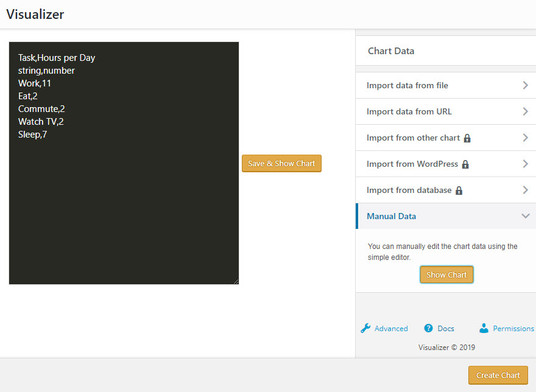Click the lock icon on Import from database
This screenshot has height=392, width=536.
click(x=459, y=191)
